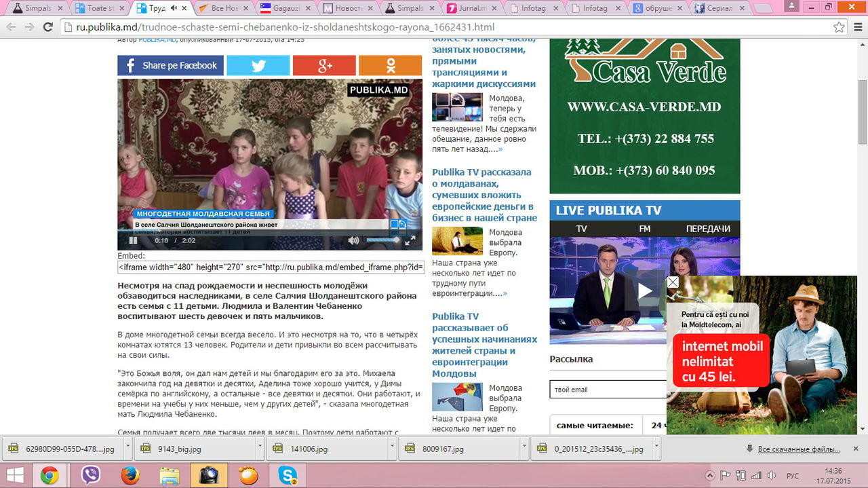Open EU flag thumbnail article
This screenshot has height=488, width=868.
[x=457, y=396]
